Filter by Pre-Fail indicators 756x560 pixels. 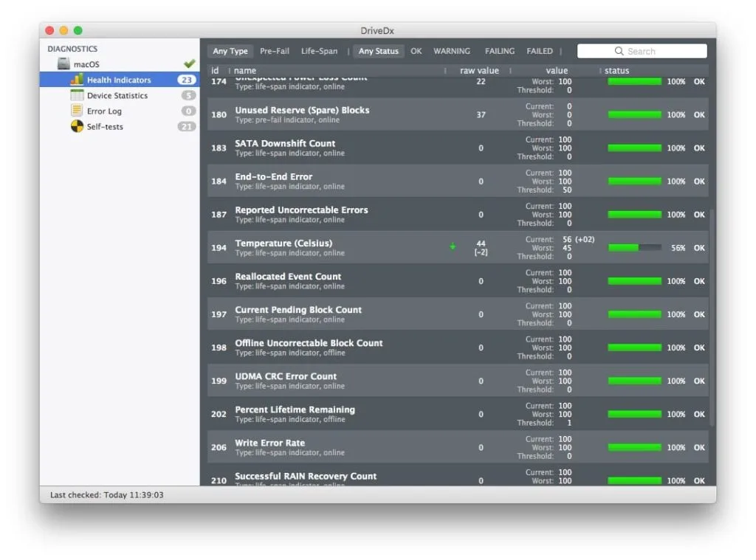click(275, 51)
